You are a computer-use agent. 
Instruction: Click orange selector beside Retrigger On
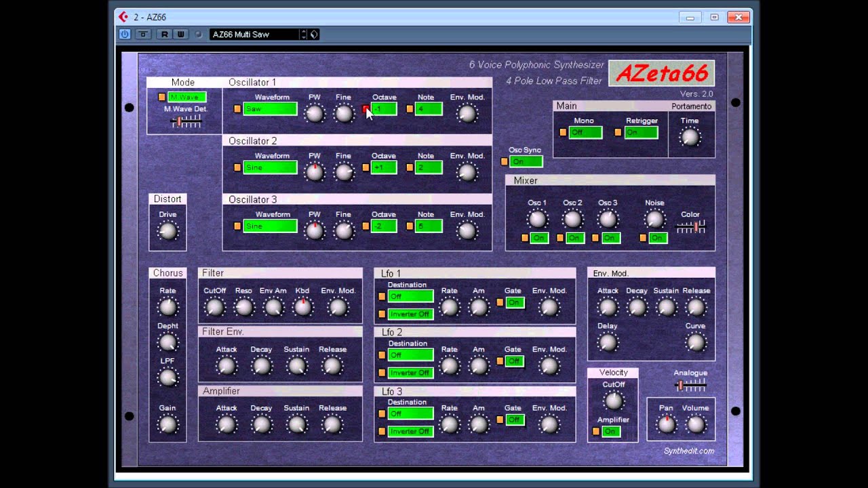tap(618, 132)
